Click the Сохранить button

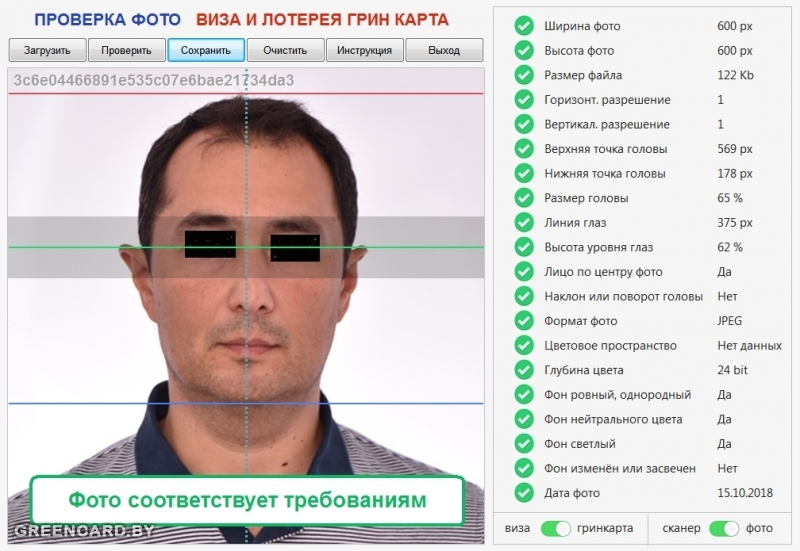(x=206, y=50)
